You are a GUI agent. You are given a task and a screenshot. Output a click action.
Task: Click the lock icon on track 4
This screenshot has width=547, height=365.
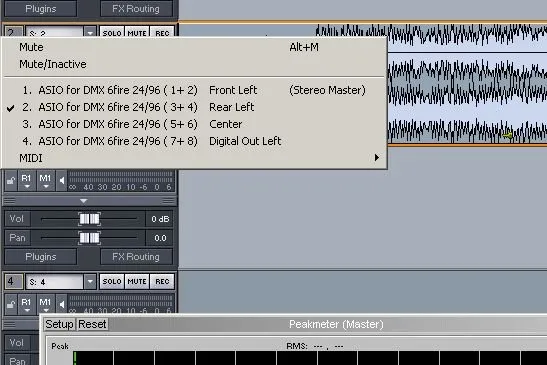[x=11, y=304]
